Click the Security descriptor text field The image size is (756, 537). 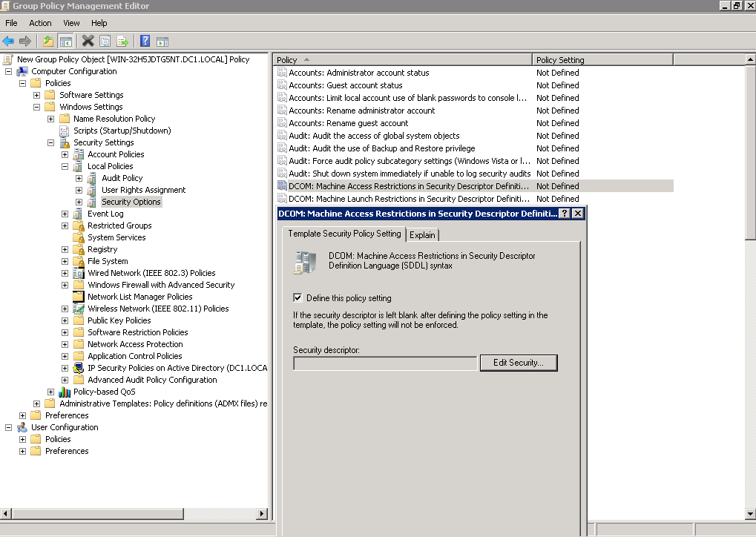(x=385, y=363)
